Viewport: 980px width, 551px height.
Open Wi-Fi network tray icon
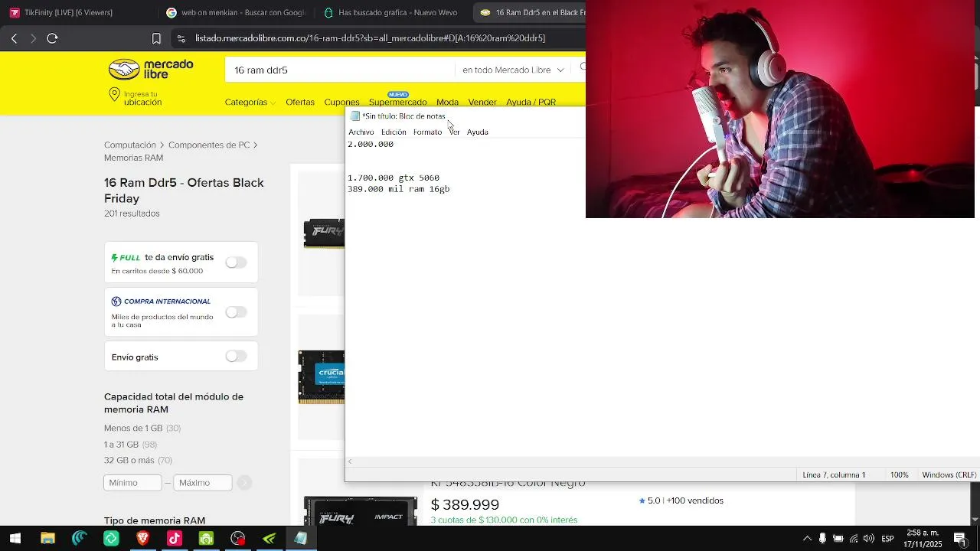853,539
